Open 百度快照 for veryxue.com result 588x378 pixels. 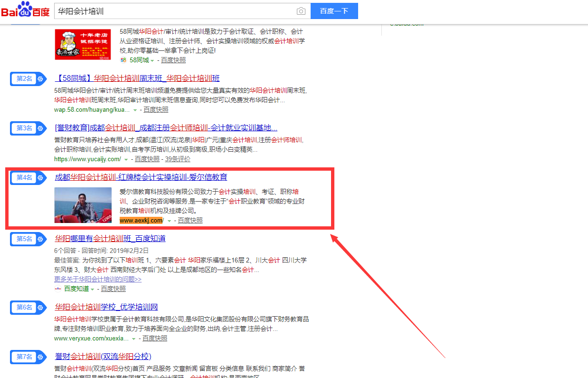pos(155,338)
